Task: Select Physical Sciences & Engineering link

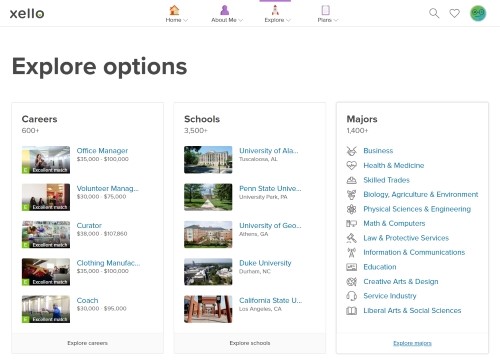Action: click(417, 209)
